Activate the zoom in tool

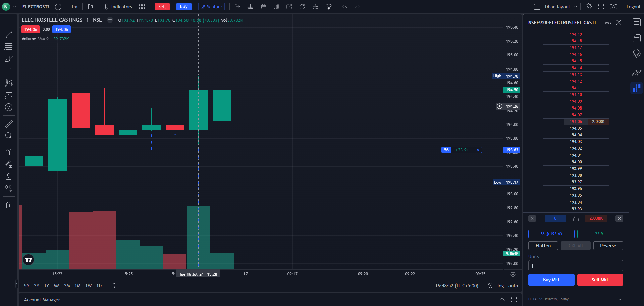point(9,135)
